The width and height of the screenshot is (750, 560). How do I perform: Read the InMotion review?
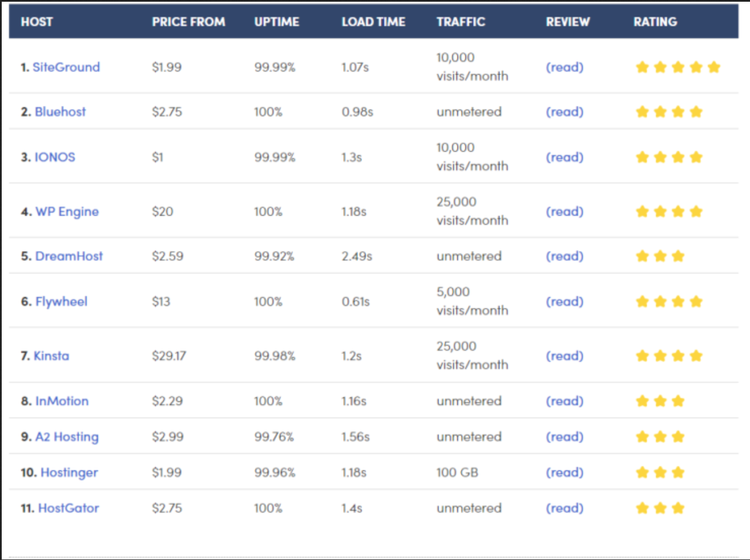564,401
